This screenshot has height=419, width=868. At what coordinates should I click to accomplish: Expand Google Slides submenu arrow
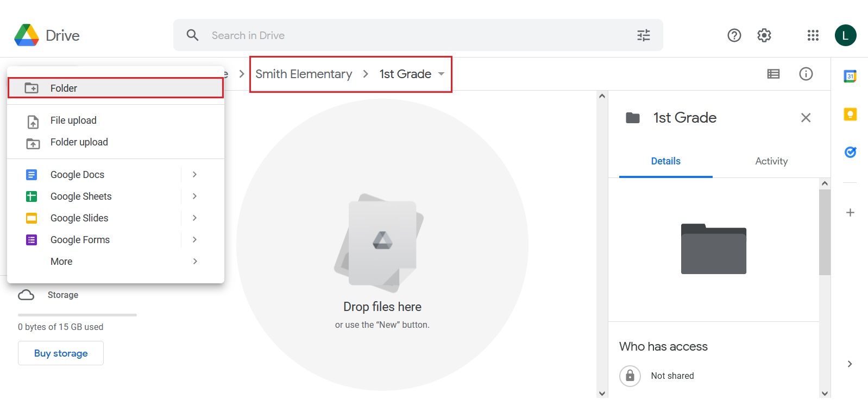click(194, 218)
